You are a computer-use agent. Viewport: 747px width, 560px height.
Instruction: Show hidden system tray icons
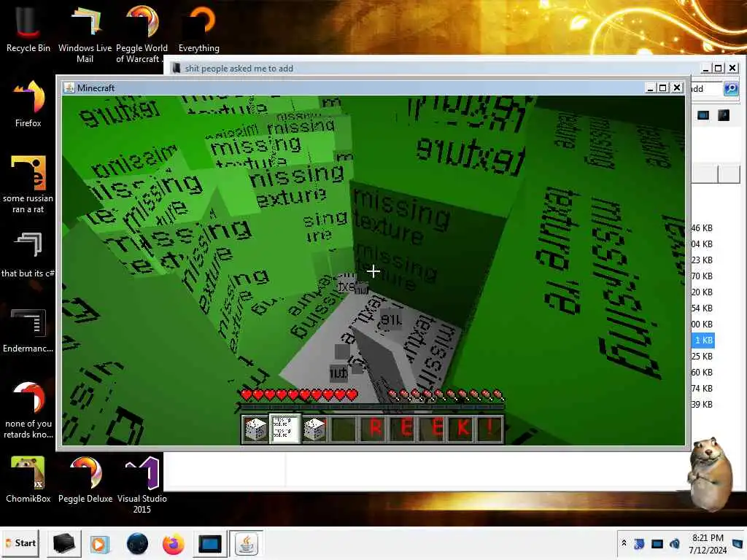coord(624,543)
